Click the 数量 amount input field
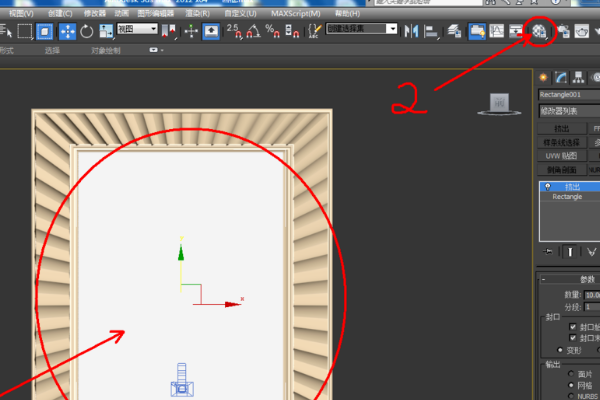 (592, 295)
